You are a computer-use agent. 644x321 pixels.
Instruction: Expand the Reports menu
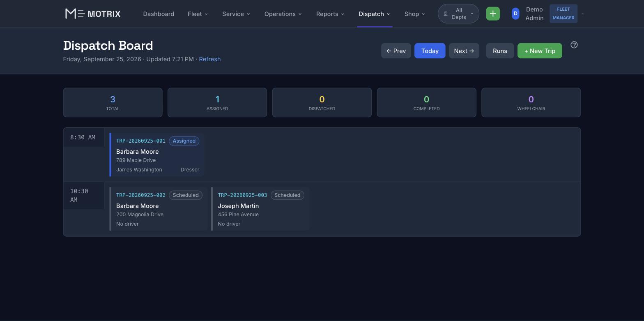[330, 14]
